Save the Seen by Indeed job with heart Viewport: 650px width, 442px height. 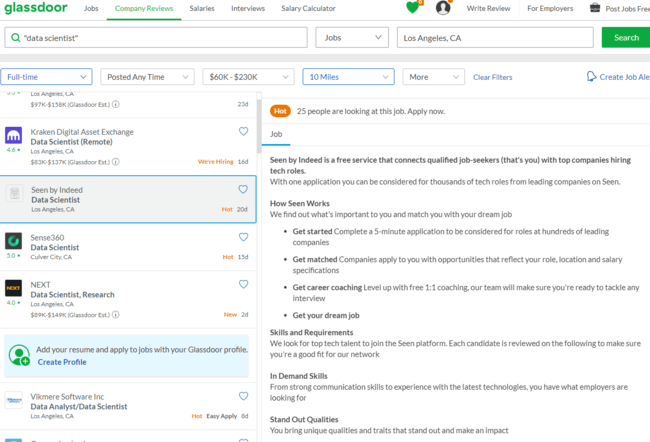[243, 189]
